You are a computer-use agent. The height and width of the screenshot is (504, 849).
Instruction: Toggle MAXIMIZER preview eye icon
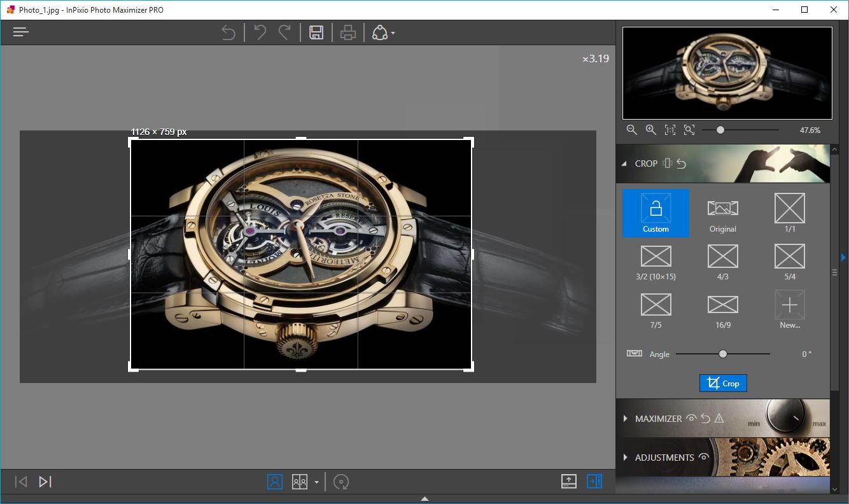tap(692, 419)
